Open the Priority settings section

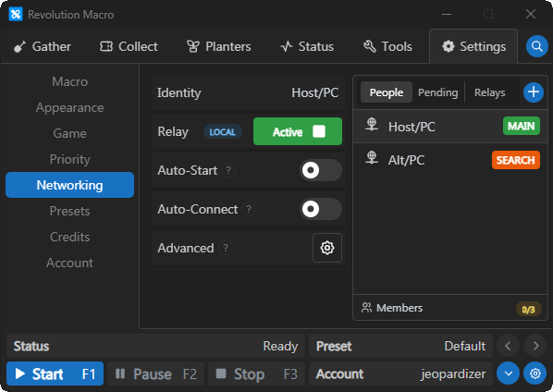pyautogui.click(x=70, y=159)
